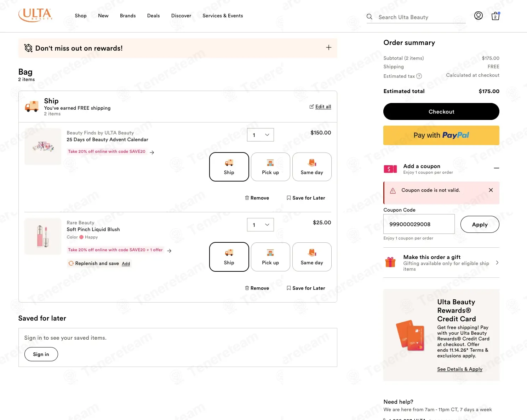
Task: Click the Advent Calendar SAVE20 offer arrow
Action: coord(152,153)
